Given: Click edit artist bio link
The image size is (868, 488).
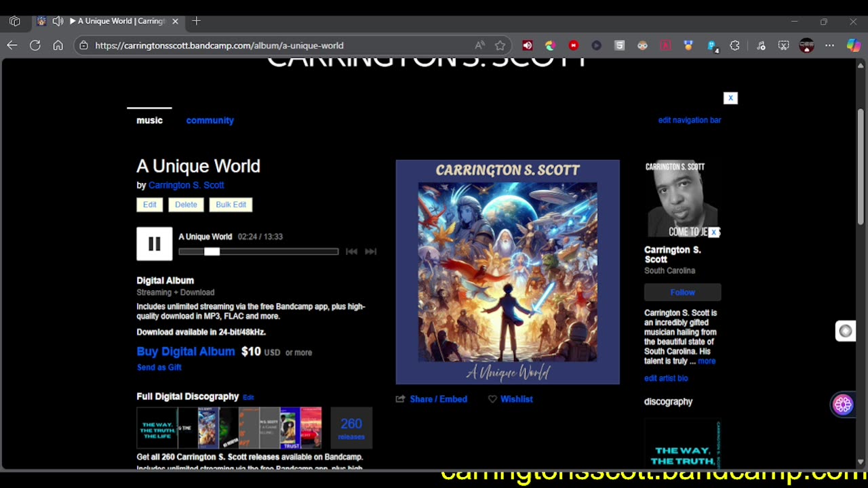Looking at the screenshot, I should (x=666, y=378).
